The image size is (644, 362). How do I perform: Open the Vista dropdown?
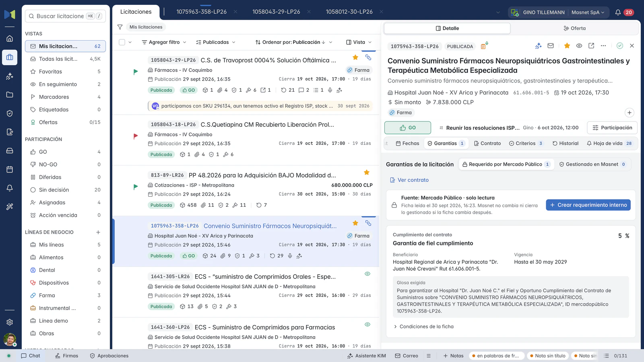[x=359, y=42]
